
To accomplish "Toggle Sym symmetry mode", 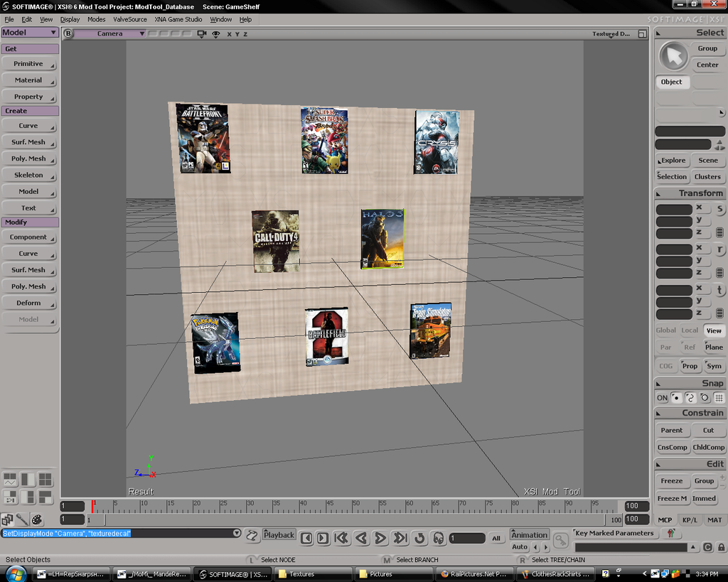I will (714, 366).
